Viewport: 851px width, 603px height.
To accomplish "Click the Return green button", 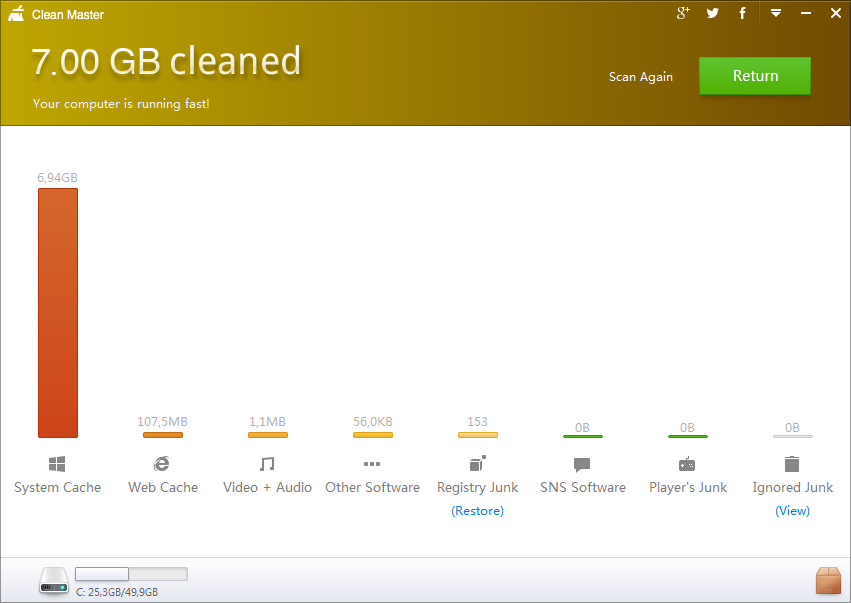I will tap(755, 76).
